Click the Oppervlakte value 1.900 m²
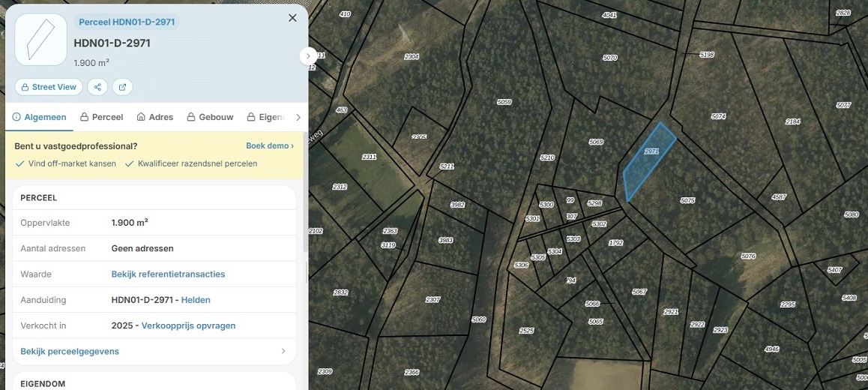Image resolution: width=868 pixels, height=390 pixels. coord(130,223)
